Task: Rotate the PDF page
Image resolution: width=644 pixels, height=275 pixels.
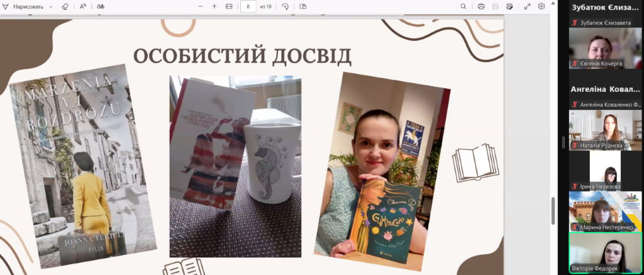Action: coord(285,6)
